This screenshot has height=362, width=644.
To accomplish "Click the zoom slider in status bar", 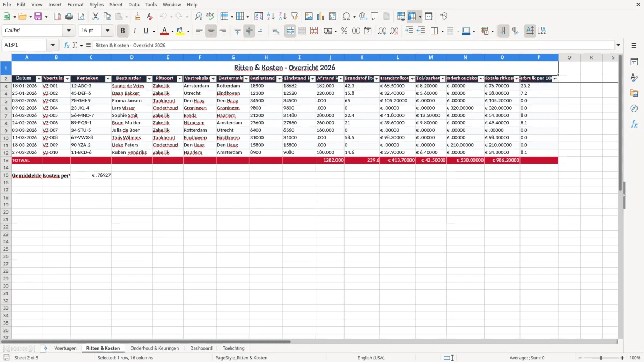I will [601, 358].
